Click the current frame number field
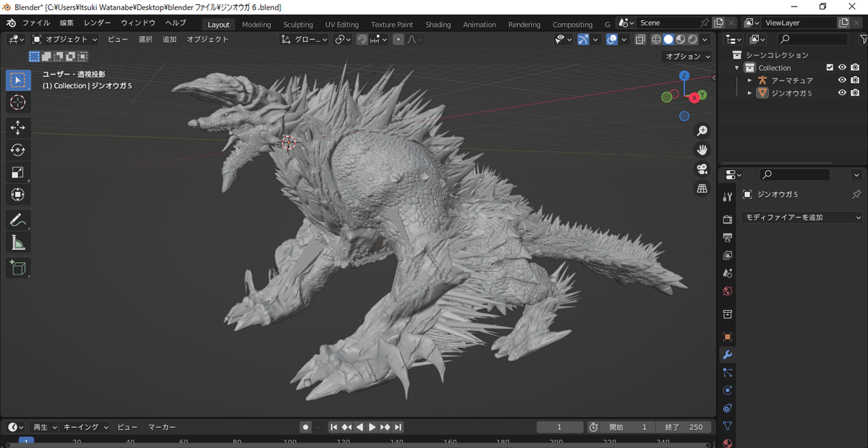This screenshot has height=448, width=868. pos(560,427)
